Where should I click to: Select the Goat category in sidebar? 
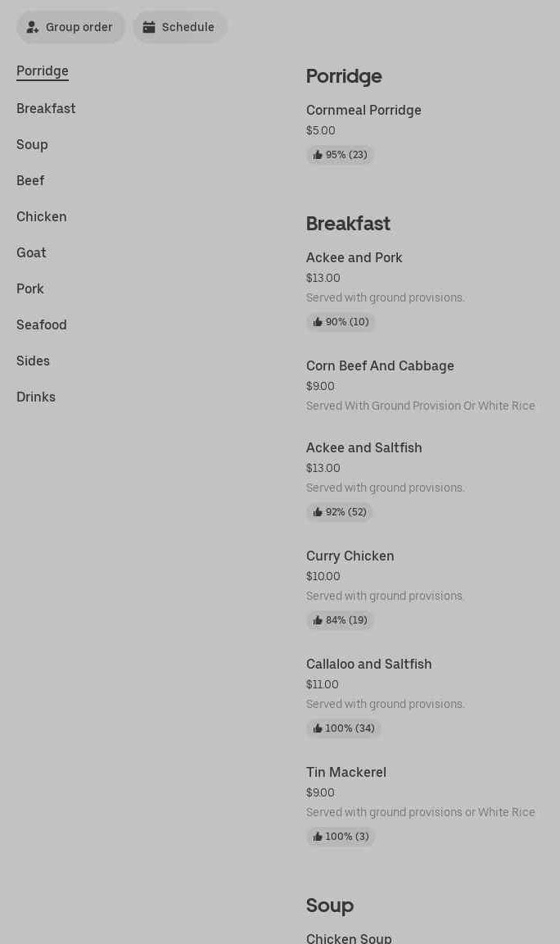point(31,252)
